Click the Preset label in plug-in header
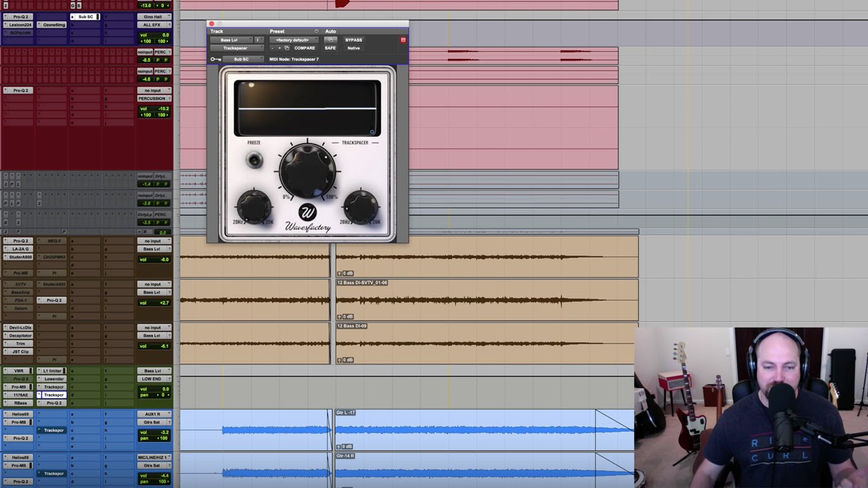Viewport: 868px width, 488px height. pos(277,31)
